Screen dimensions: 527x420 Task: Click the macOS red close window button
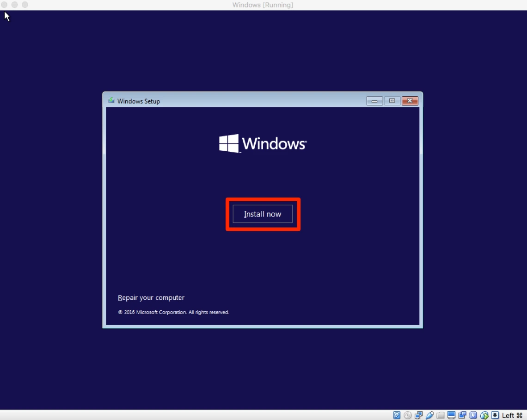(4, 5)
